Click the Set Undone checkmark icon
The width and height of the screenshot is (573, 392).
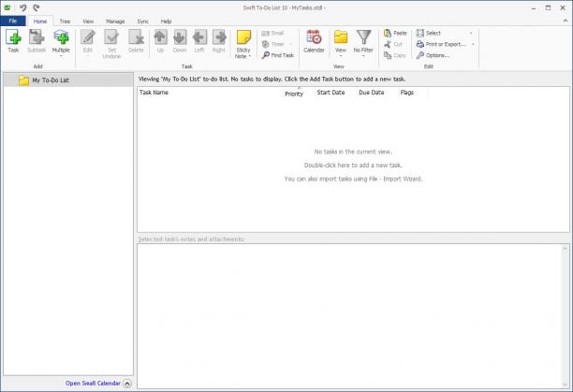pyautogui.click(x=111, y=37)
